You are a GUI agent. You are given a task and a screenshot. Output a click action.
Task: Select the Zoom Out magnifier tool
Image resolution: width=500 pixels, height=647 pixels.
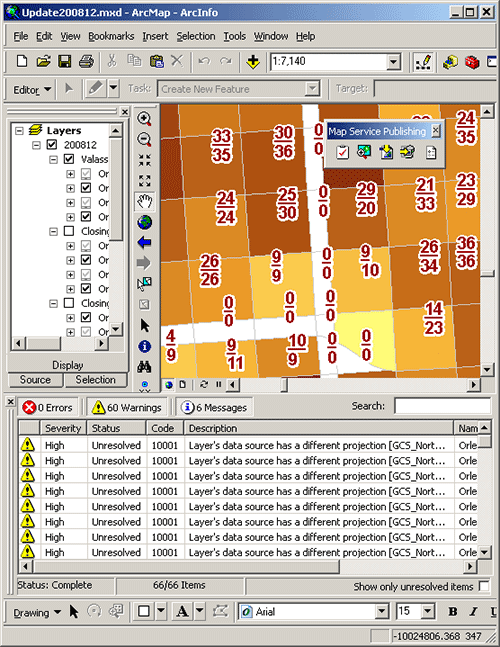(x=144, y=139)
